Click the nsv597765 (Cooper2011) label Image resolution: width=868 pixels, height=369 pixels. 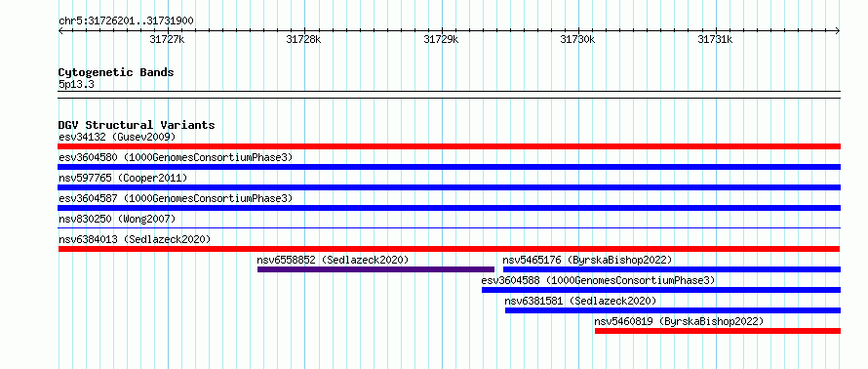coord(123,178)
